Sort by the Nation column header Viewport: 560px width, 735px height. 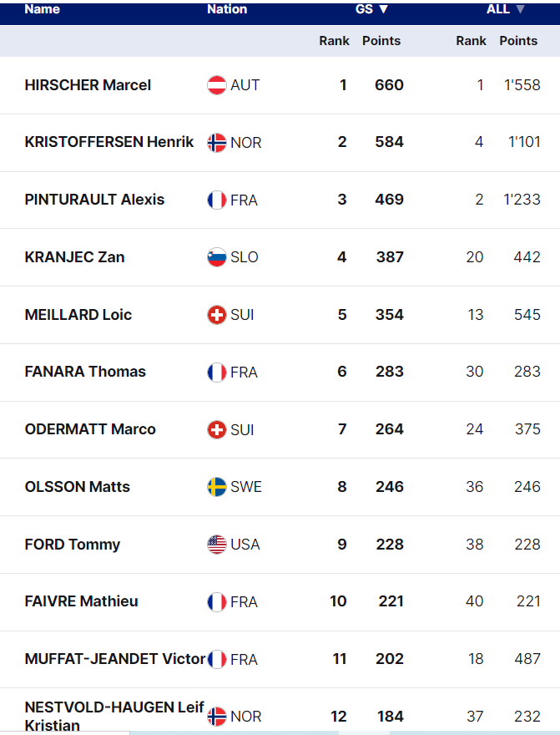coord(227,9)
